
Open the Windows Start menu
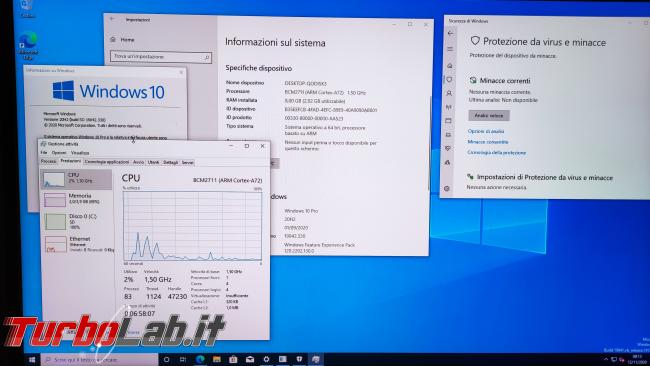(x=32, y=360)
